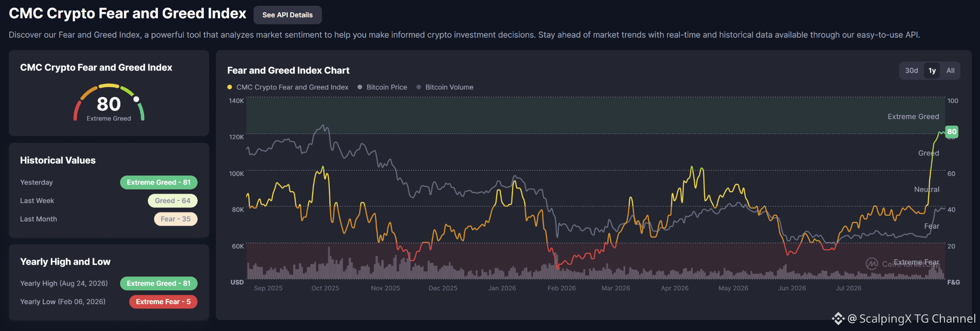Click the Yesterday row label
This screenshot has height=331, width=980.
point(36,182)
